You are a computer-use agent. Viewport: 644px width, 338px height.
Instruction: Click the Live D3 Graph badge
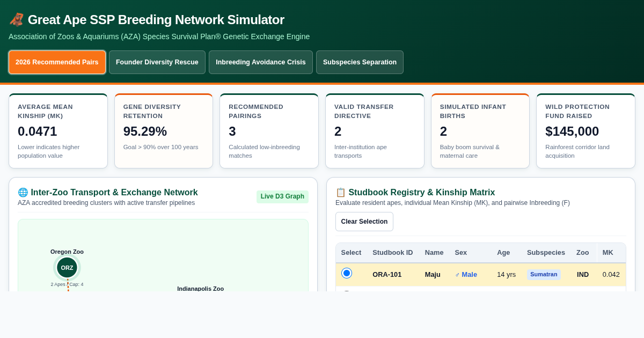tap(282, 196)
